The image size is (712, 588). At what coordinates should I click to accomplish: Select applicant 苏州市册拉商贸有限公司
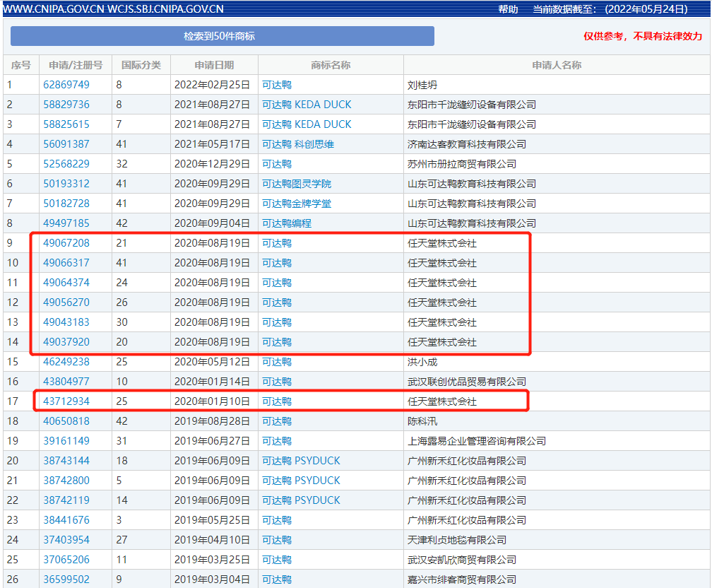tap(462, 164)
